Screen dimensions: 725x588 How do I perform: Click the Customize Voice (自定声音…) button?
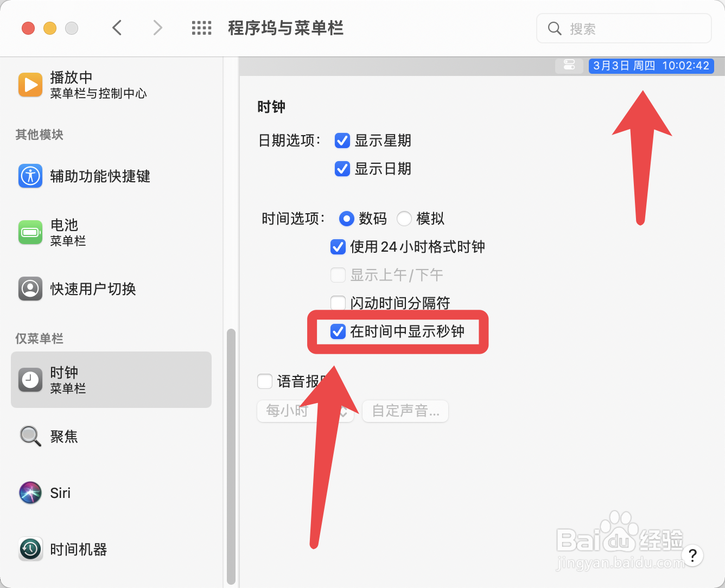pos(405,411)
